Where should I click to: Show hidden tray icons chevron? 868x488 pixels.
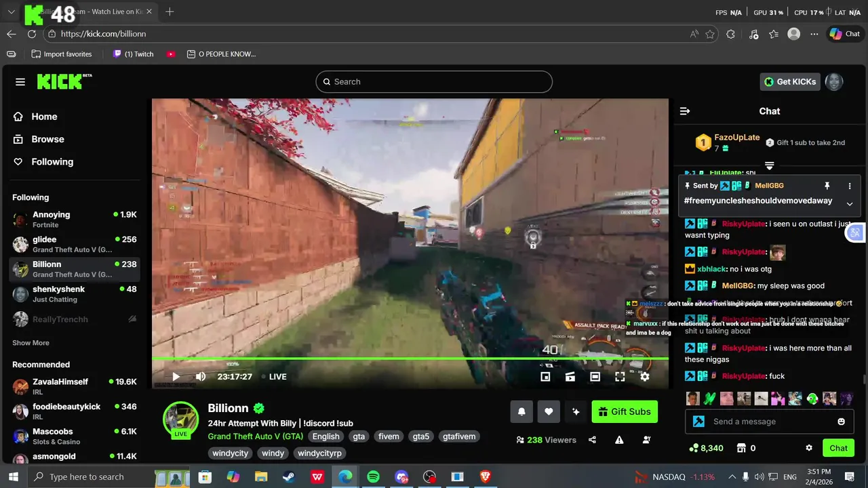pyautogui.click(x=732, y=477)
